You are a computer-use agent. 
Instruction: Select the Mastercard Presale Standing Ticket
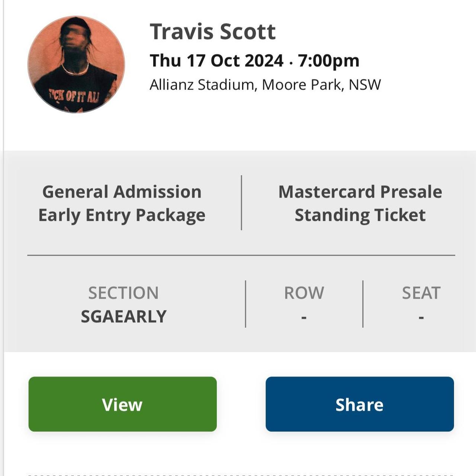tap(360, 203)
